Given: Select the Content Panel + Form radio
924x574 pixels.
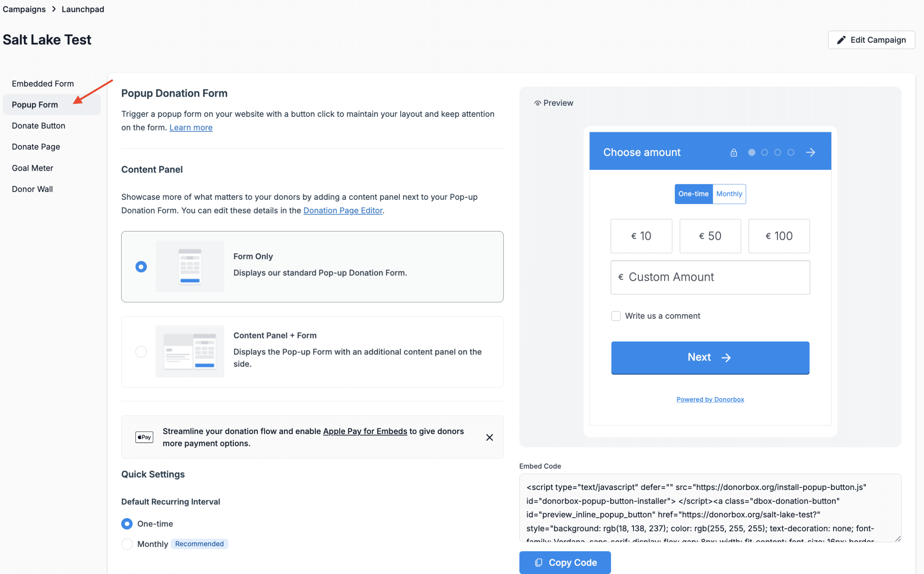Looking at the screenshot, I should pos(141,352).
